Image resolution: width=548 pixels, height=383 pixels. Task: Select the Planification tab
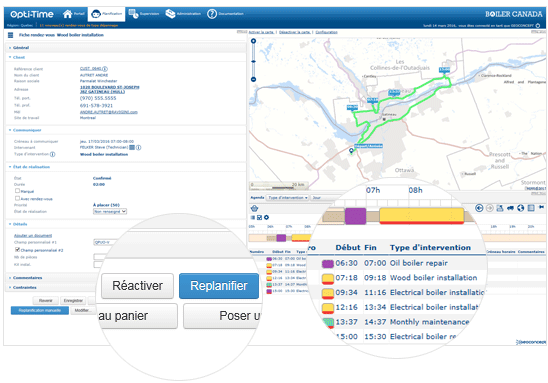click(106, 14)
